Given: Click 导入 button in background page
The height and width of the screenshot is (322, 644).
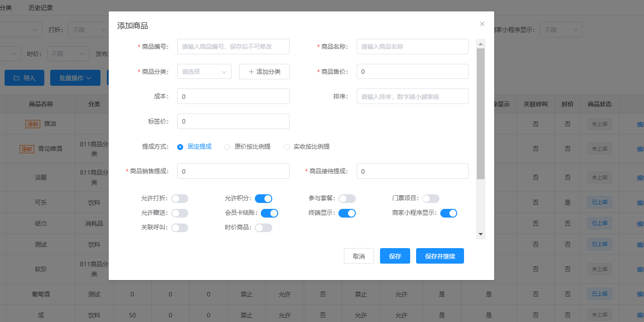Looking at the screenshot, I should point(24,78).
